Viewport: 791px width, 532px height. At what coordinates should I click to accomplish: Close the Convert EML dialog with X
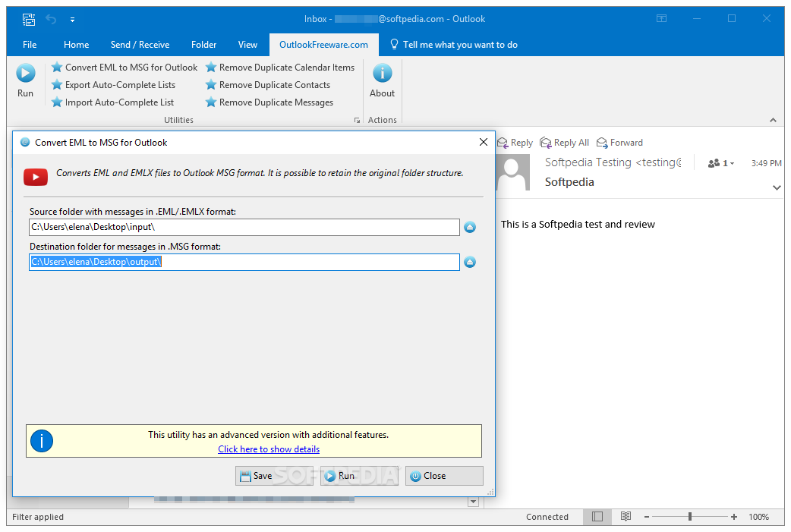484,142
